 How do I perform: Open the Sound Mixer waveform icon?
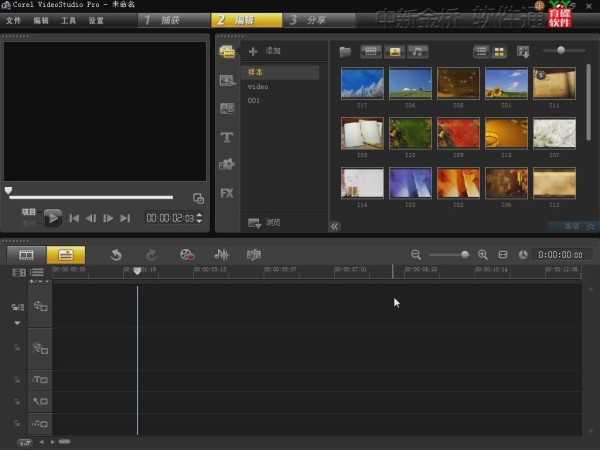click(221, 255)
